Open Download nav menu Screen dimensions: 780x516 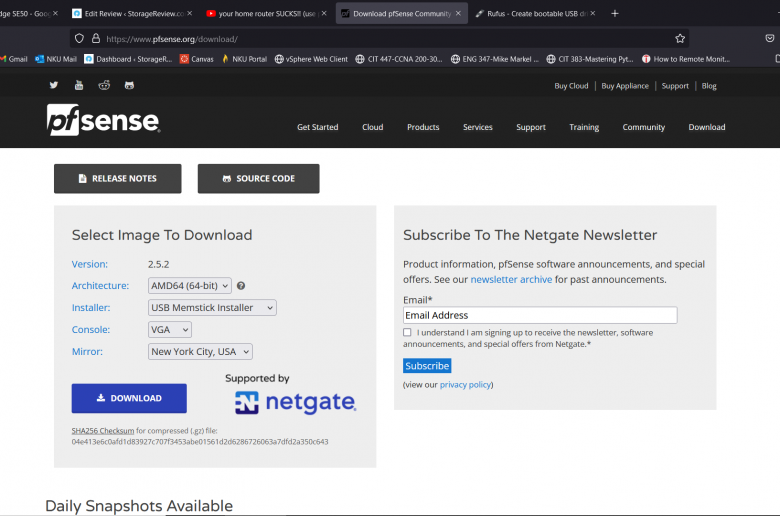pos(707,127)
